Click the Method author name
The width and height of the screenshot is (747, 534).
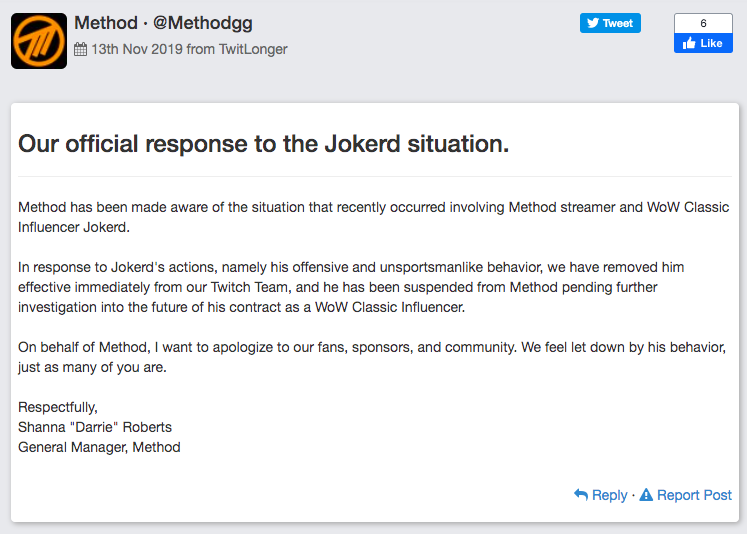point(107,24)
